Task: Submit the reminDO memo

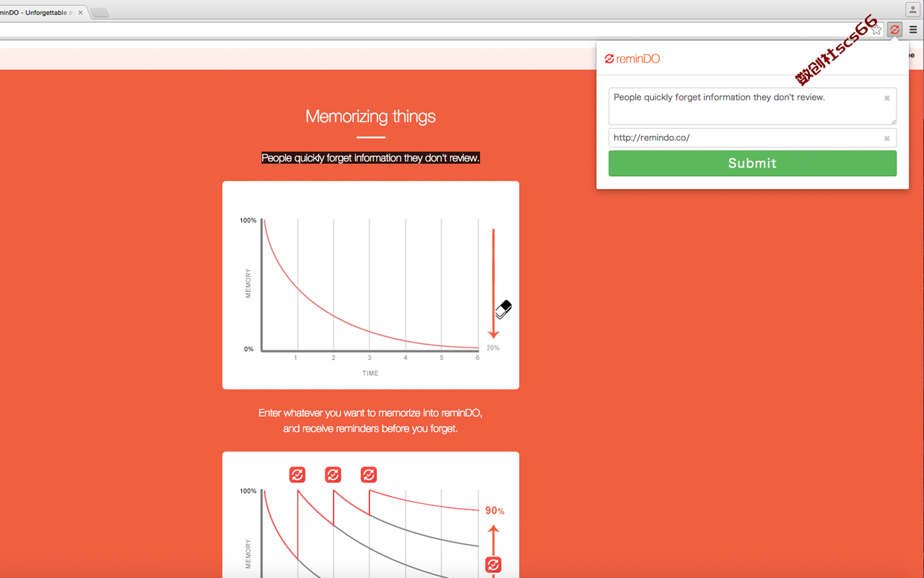Action: [x=752, y=163]
